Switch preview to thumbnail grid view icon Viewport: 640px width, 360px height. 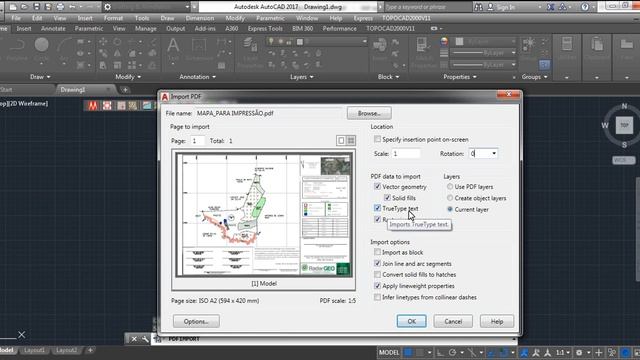pos(351,141)
